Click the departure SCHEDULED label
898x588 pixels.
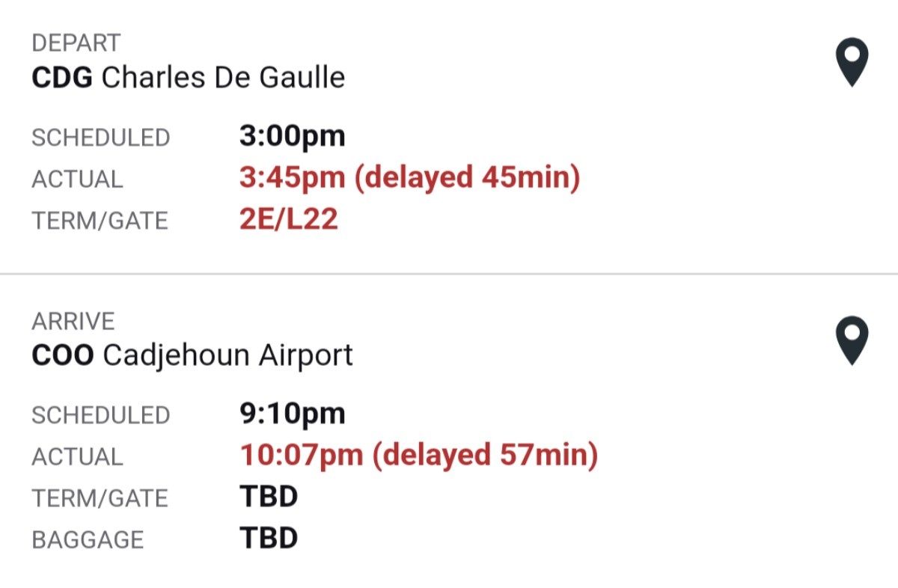(x=100, y=138)
